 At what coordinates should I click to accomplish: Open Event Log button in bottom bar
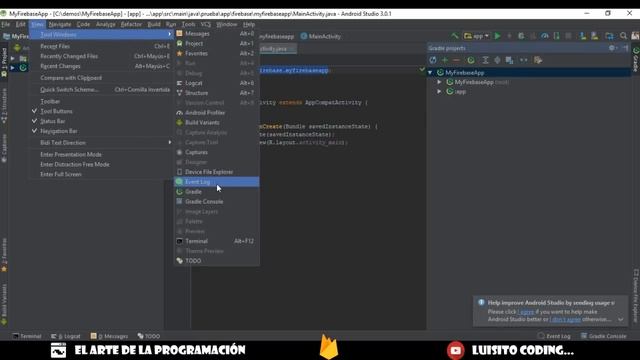(x=554, y=336)
